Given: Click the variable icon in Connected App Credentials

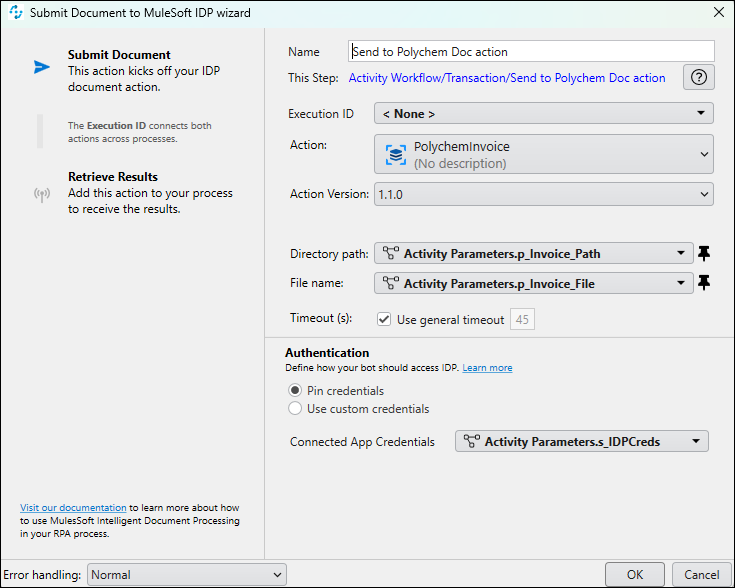Looking at the screenshot, I should click(x=472, y=441).
